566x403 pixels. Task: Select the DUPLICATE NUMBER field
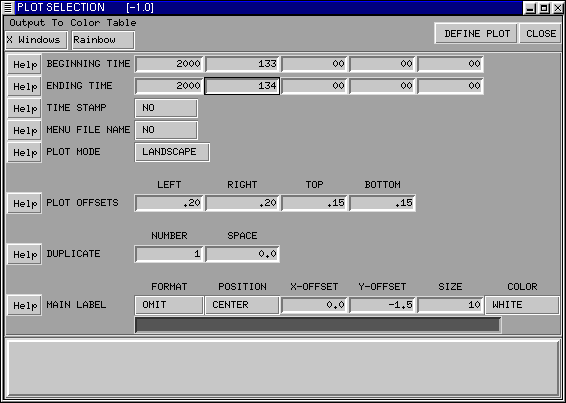point(169,254)
